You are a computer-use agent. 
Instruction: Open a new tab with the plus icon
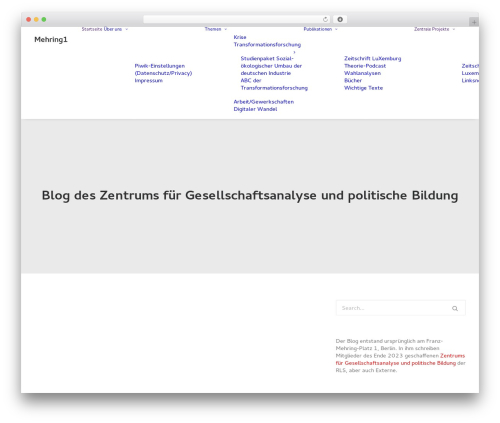click(474, 22)
